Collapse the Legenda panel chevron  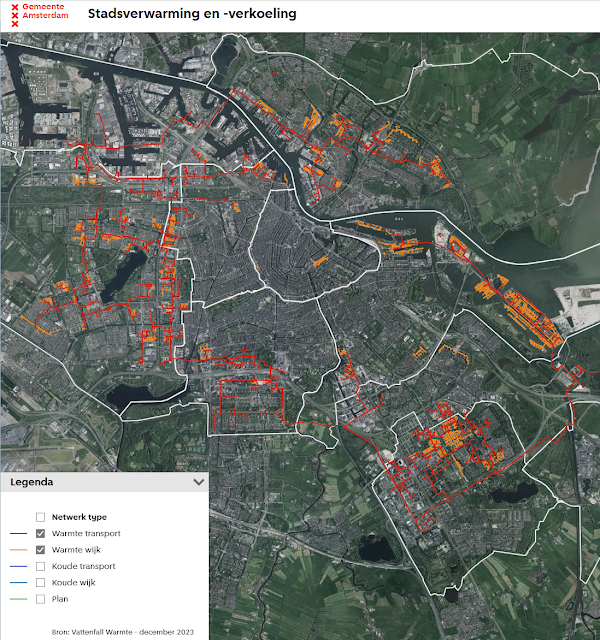coord(199,482)
